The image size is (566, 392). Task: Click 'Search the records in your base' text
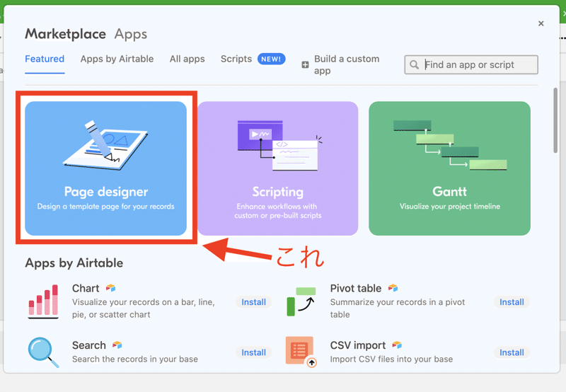[135, 359]
